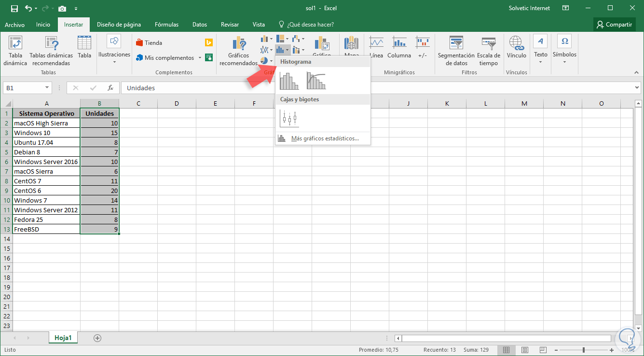Select the row 14 header
The height and width of the screenshot is (356, 644).
(x=6, y=239)
